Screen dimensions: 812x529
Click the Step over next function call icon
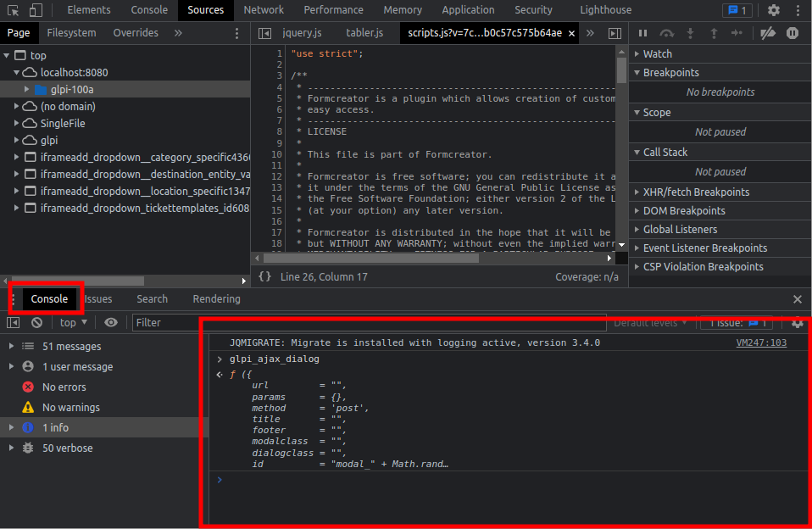click(667, 33)
